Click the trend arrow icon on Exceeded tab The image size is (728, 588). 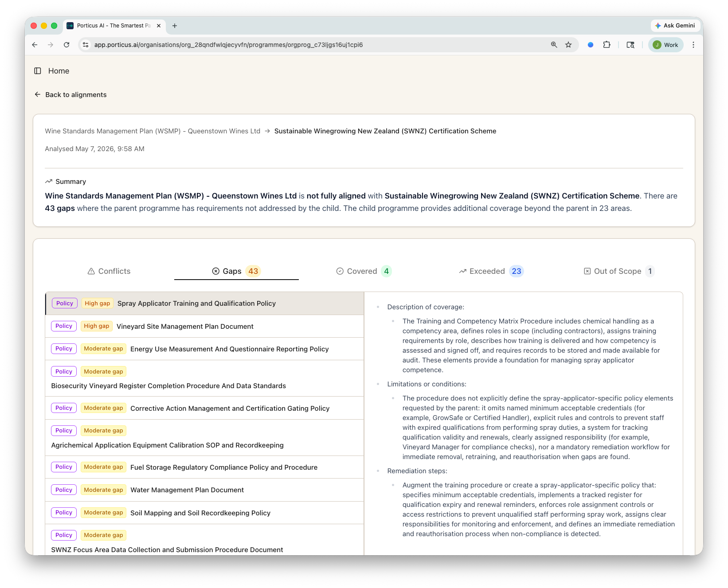tap(463, 271)
